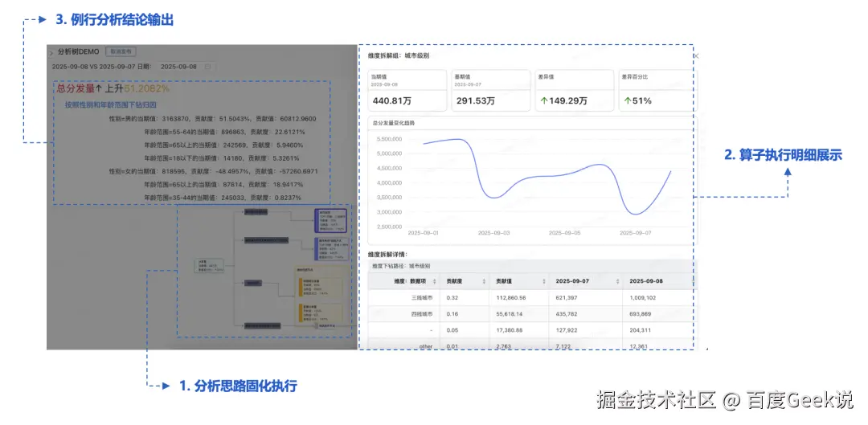The image size is (868, 425).
Task: Click the root node of the analysis tree
Action: tap(209, 266)
